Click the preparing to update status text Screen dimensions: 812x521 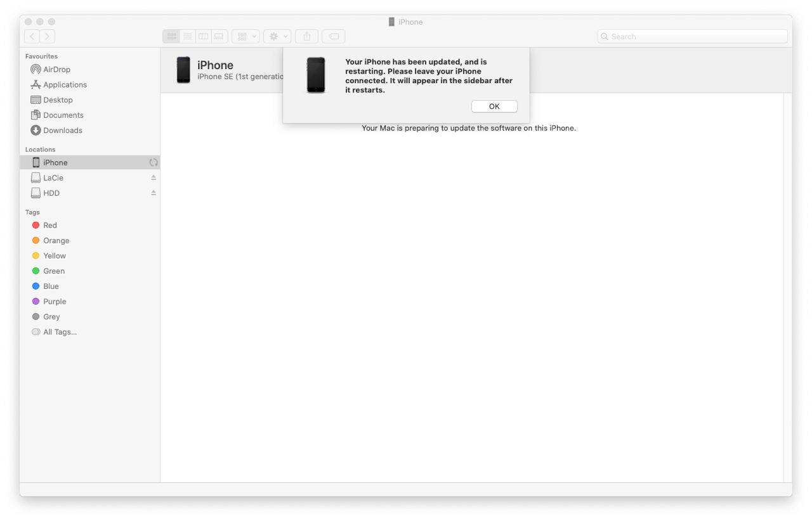pyautogui.click(x=469, y=128)
